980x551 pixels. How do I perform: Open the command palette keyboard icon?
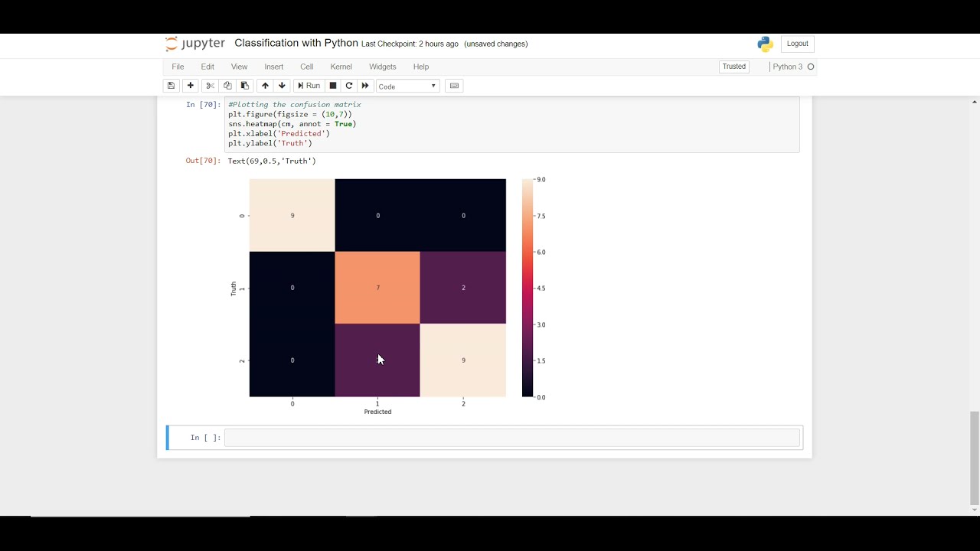pos(454,86)
